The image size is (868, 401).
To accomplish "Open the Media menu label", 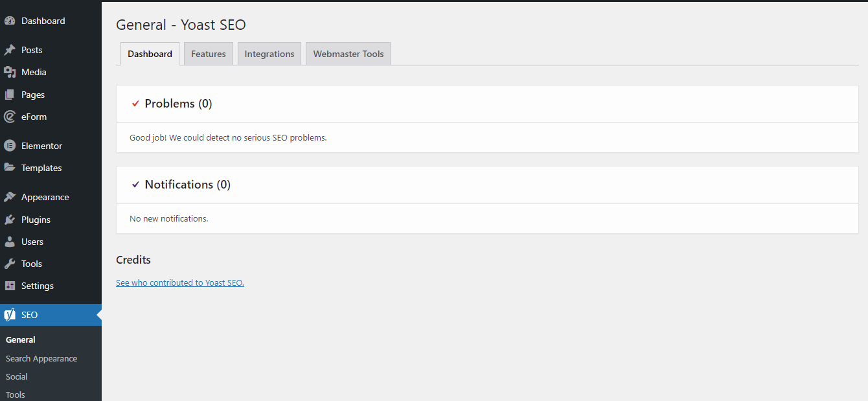I will [34, 72].
